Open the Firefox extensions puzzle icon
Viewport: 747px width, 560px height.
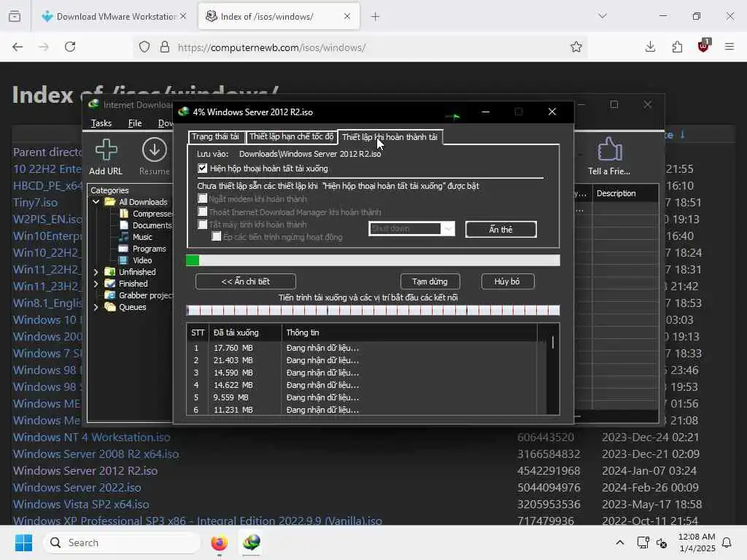click(x=677, y=47)
